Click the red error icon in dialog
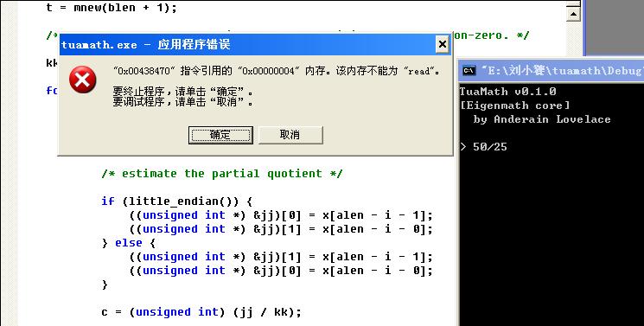644x326 pixels. click(x=83, y=80)
